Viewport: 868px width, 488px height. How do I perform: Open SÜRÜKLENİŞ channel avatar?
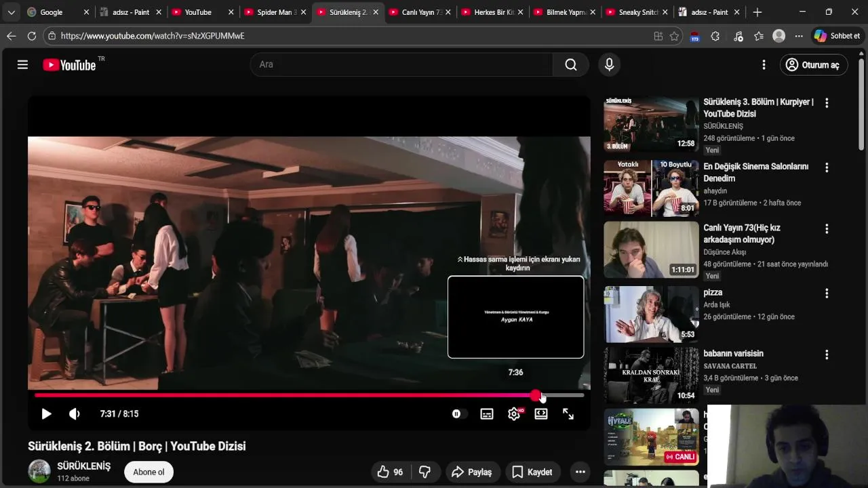pyautogui.click(x=39, y=471)
